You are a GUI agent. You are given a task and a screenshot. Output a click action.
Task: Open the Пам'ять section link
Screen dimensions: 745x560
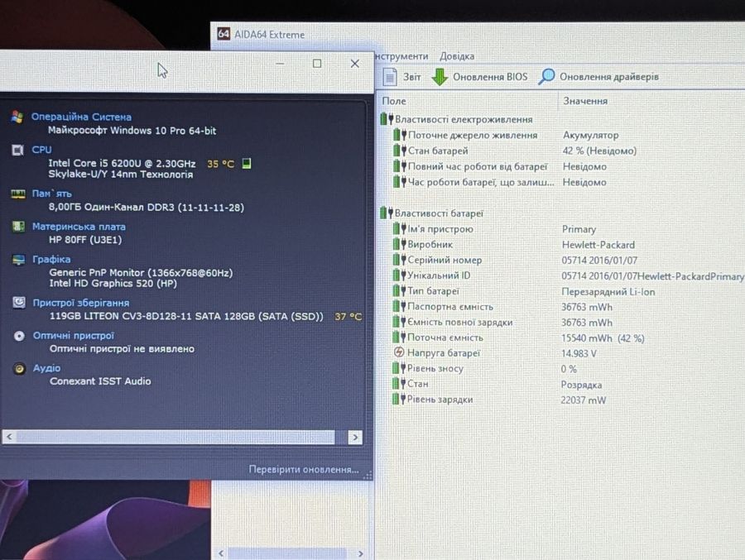(x=52, y=194)
